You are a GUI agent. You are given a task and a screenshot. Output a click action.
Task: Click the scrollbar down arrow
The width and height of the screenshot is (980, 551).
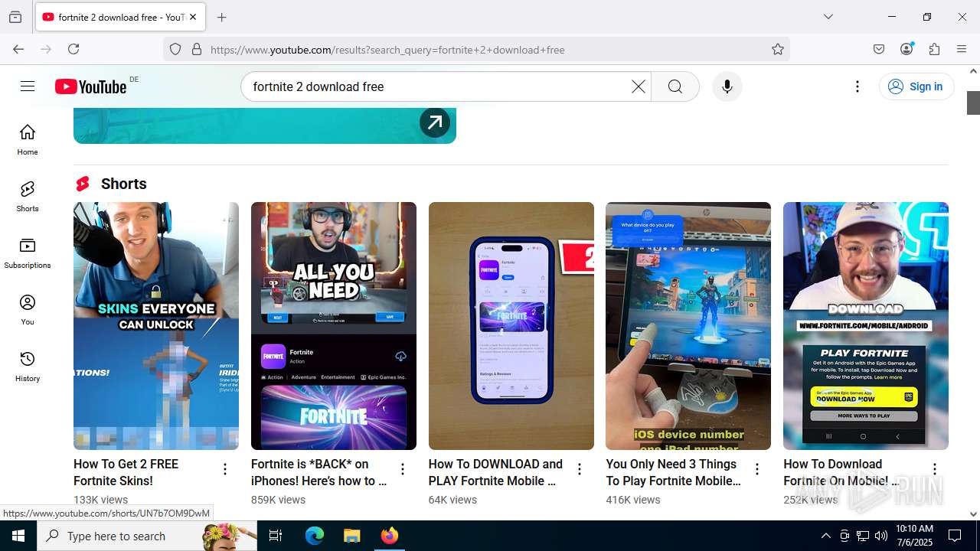coord(973,514)
